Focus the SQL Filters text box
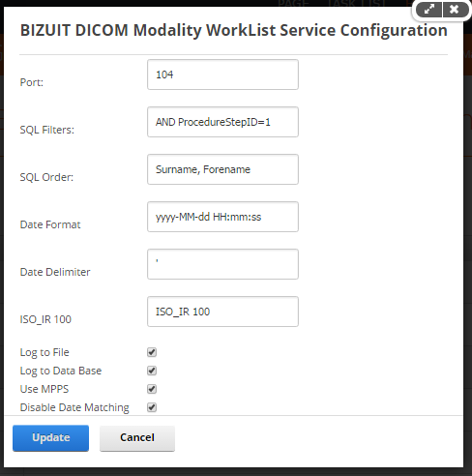Image resolution: width=472 pixels, height=476 pixels. point(222,122)
